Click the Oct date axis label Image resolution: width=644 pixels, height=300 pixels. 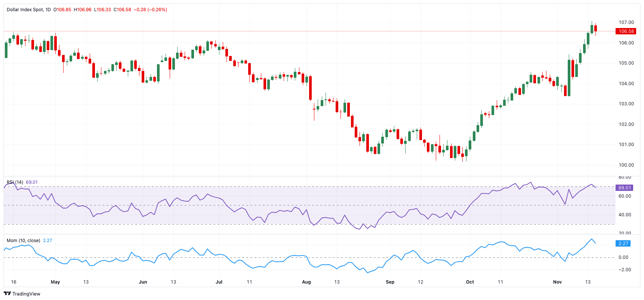(x=470, y=282)
